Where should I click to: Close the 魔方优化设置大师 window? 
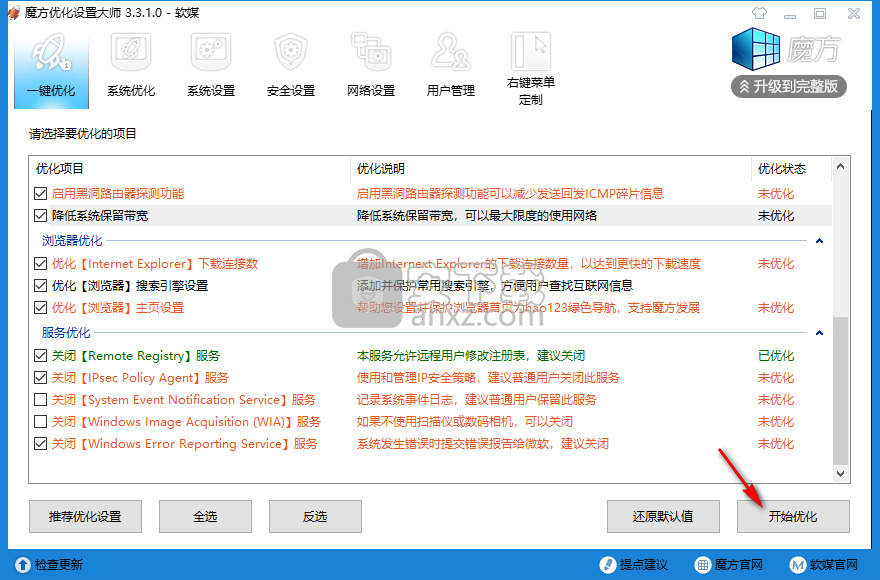[854, 13]
